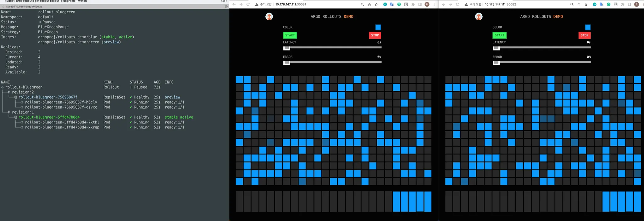Open Grammarly extension in 30082 window
The width and height of the screenshot is (644, 221).
(x=608, y=4)
